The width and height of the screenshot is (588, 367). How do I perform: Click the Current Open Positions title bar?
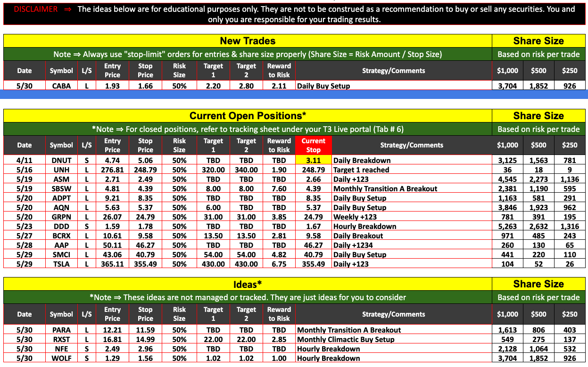pyautogui.click(x=248, y=116)
